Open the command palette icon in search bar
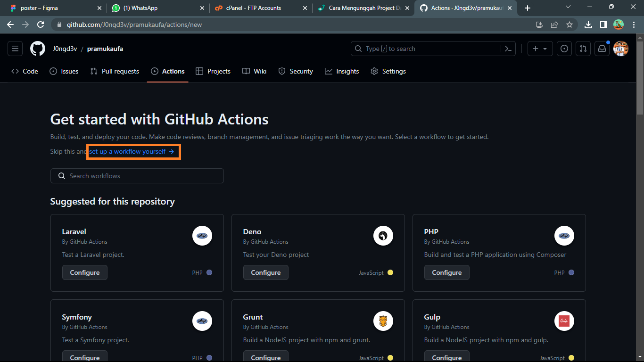 [508, 49]
